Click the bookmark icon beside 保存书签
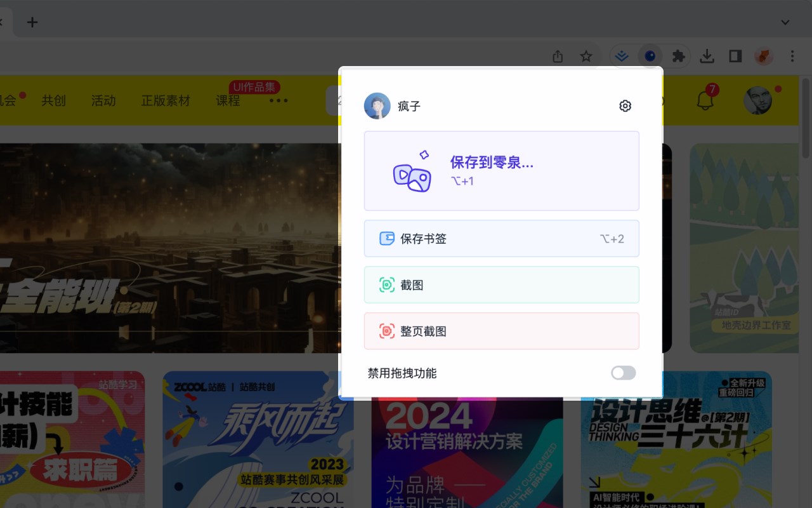812x508 pixels. (386, 239)
